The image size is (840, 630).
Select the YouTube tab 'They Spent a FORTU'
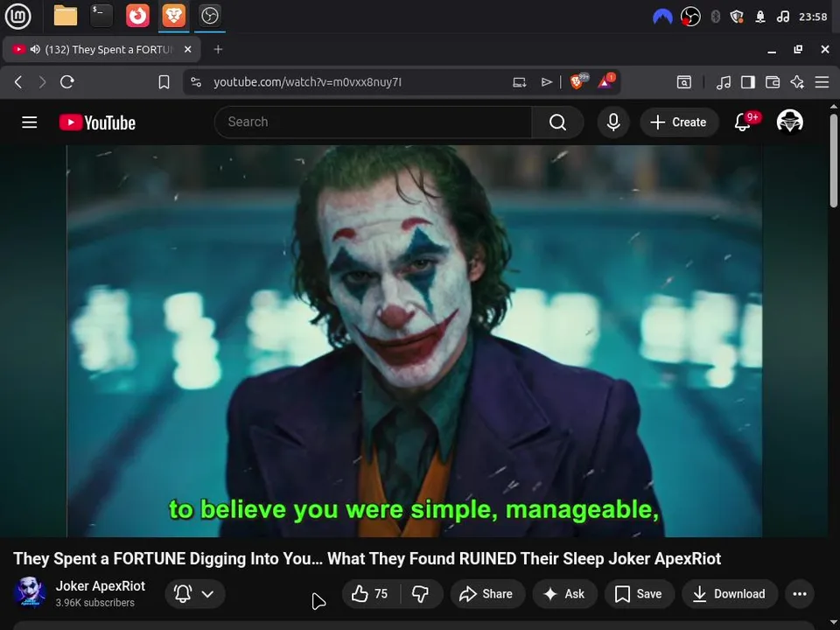(x=101, y=49)
